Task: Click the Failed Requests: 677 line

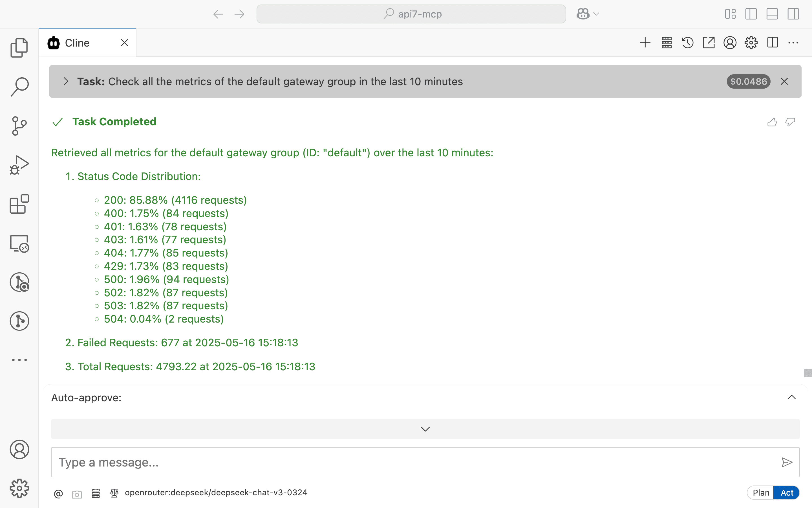Action: pyautogui.click(x=187, y=343)
